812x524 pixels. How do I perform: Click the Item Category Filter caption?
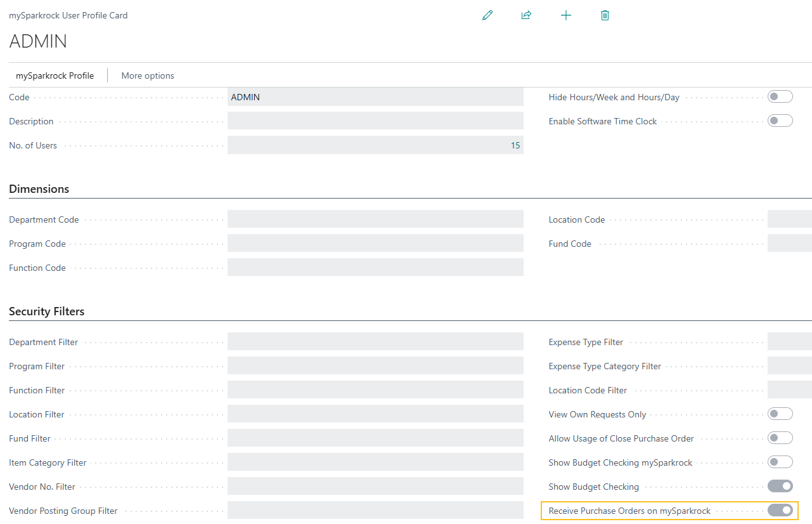[48, 462]
